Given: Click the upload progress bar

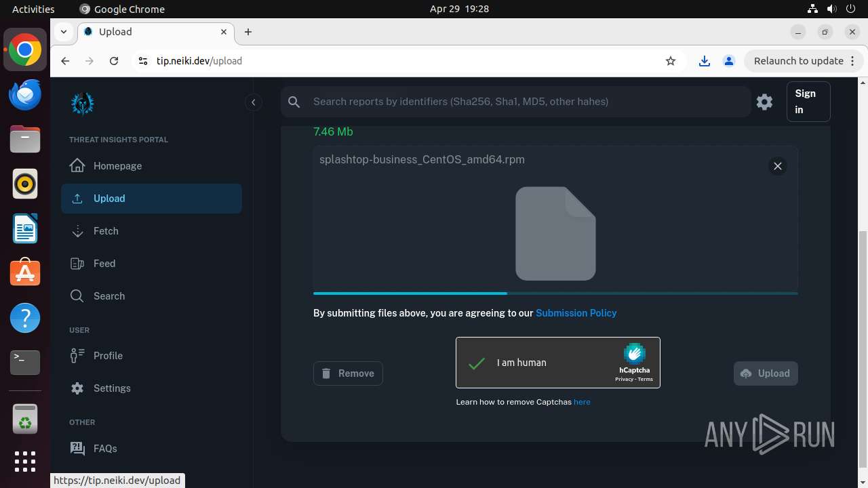Looking at the screenshot, I should pyautogui.click(x=555, y=293).
